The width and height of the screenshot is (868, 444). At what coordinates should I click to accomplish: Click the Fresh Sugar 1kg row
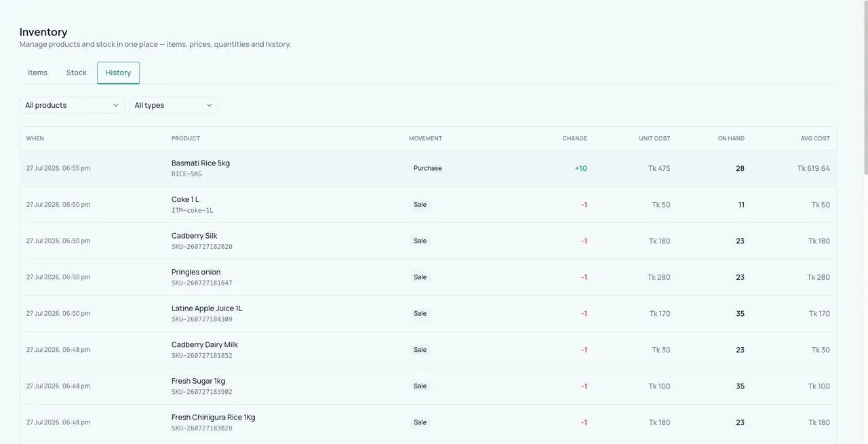[428, 386]
